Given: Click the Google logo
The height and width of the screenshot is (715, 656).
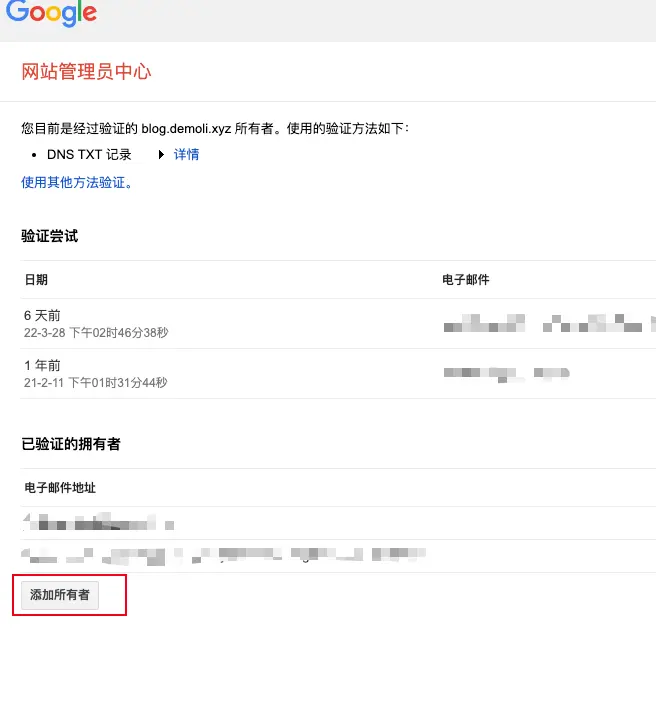Looking at the screenshot, I should 51,13.
